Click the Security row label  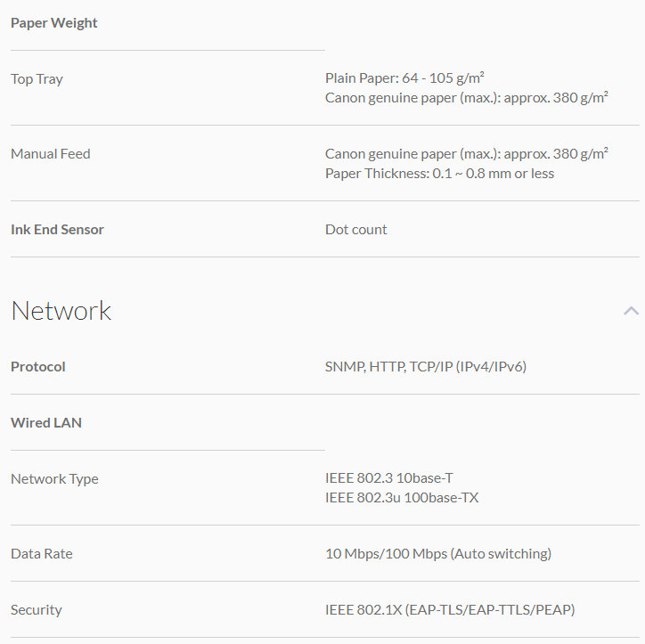pos(37,610)
